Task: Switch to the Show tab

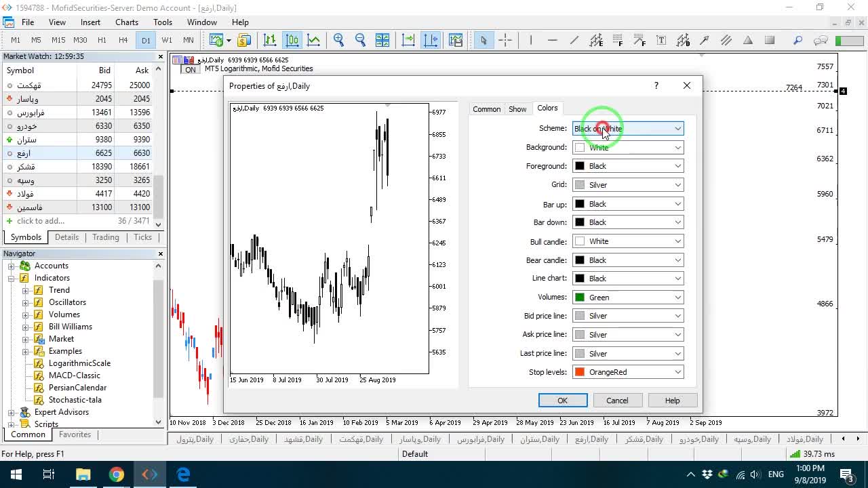Action: [x=517, y=109]
